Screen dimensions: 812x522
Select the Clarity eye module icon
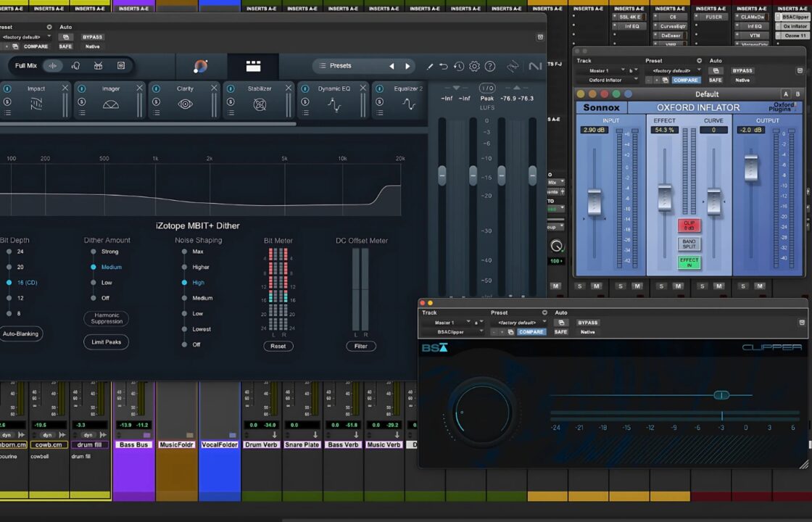click(186, 104)
